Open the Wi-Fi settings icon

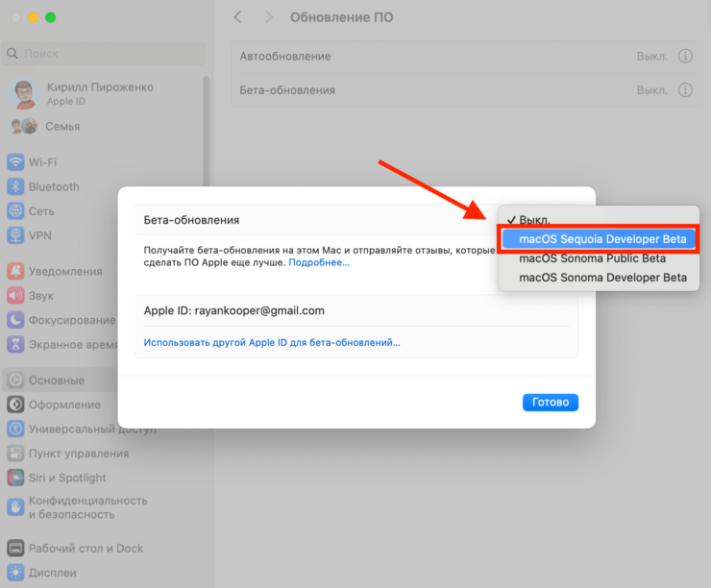coord(15,161)
